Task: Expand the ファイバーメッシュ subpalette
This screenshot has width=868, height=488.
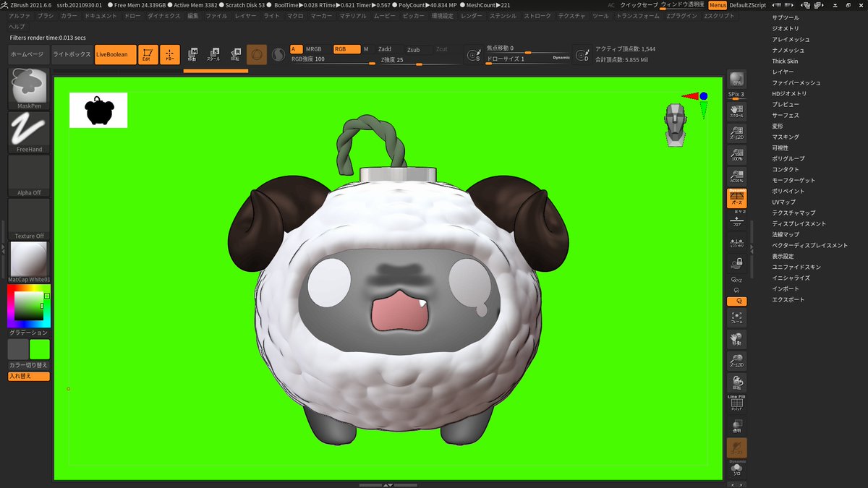Action: (x=796, y=82)
